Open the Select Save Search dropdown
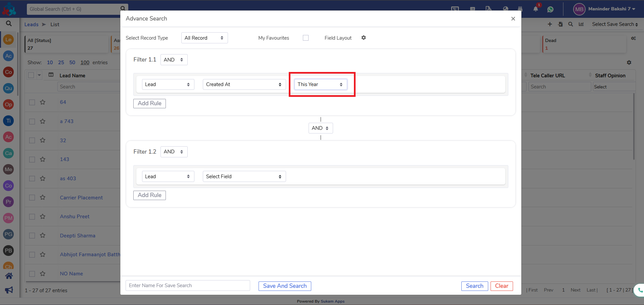The image size is (644, 305). pyautogui.click(x=615, y=24)
